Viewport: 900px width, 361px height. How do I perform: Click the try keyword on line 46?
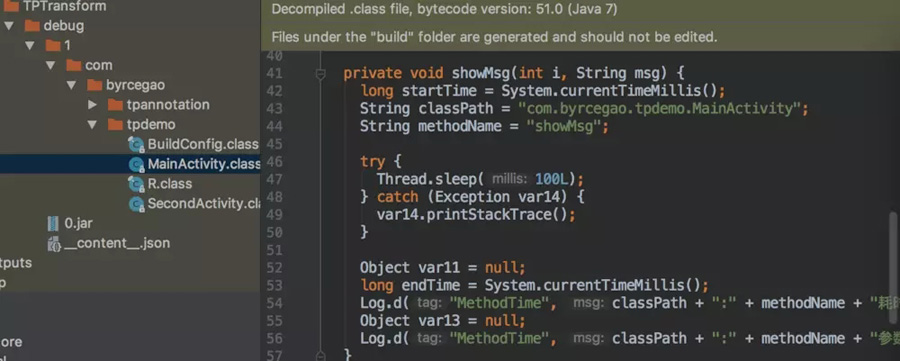372,162
